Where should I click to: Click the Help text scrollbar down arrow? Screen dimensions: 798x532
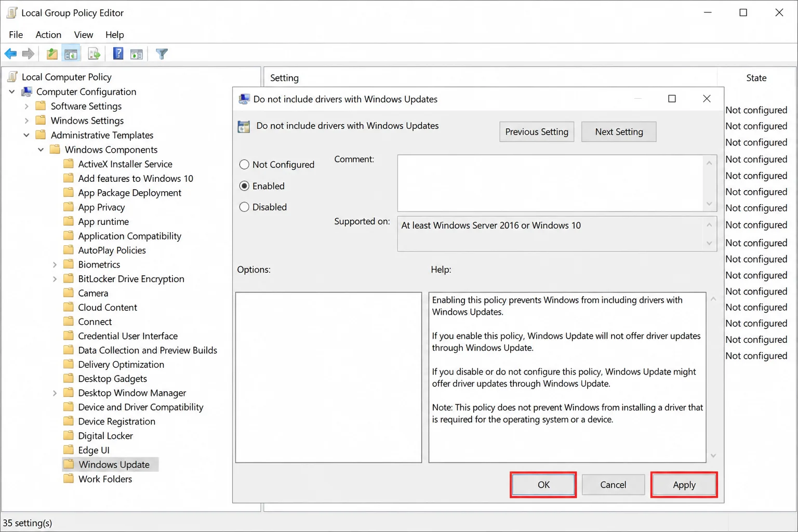[713, 456]
